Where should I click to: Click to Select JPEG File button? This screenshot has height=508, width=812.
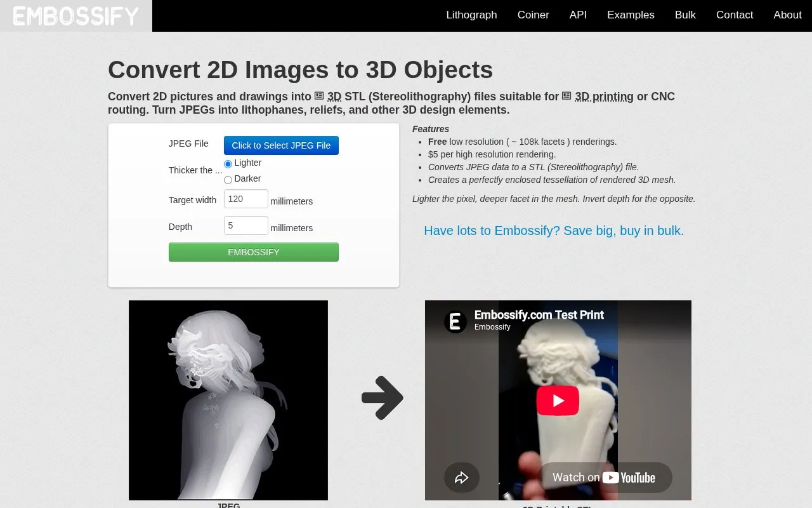281,145
